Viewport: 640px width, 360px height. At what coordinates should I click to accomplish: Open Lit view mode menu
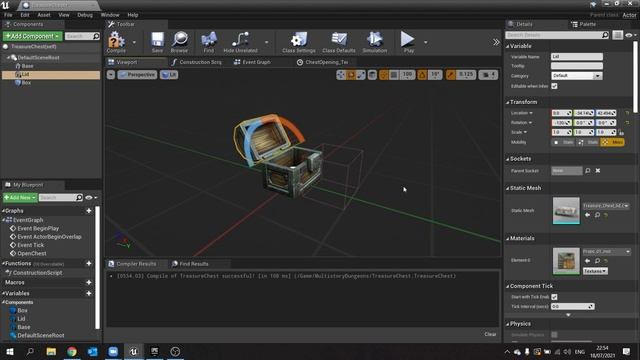coord(169,75)
